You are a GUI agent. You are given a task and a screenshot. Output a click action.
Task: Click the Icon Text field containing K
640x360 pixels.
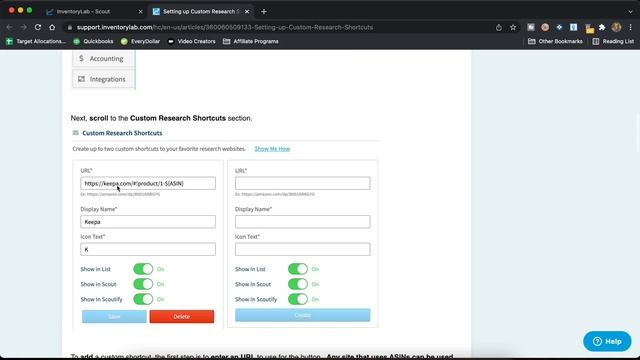pyautogui.click(x=148, y=249)
